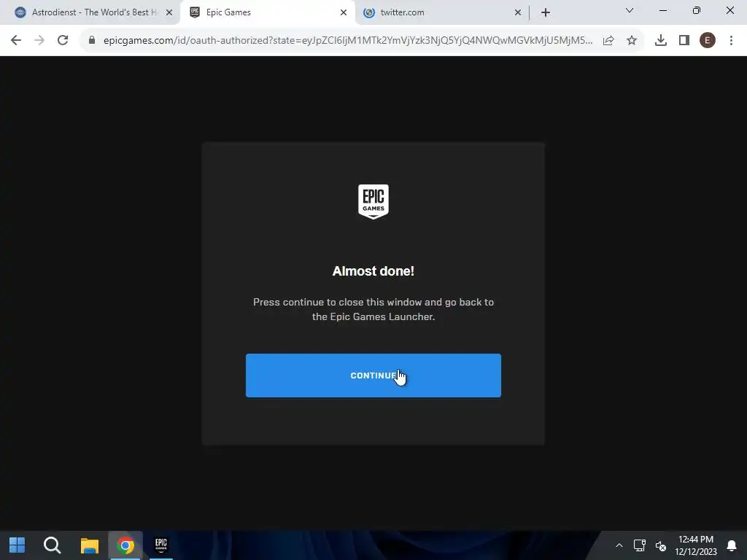Restore down the Chrome window
This screenshot has width=747, height=560.
click(696, 10)
